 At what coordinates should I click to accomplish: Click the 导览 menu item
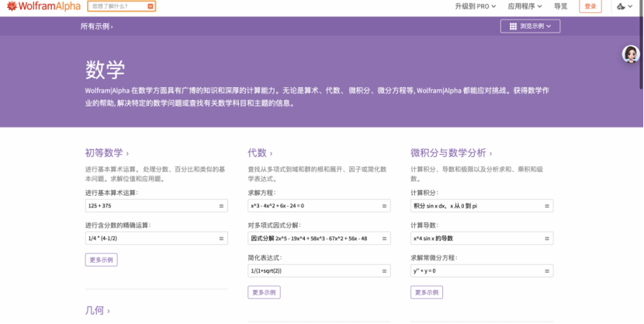[x=560, y=6]
